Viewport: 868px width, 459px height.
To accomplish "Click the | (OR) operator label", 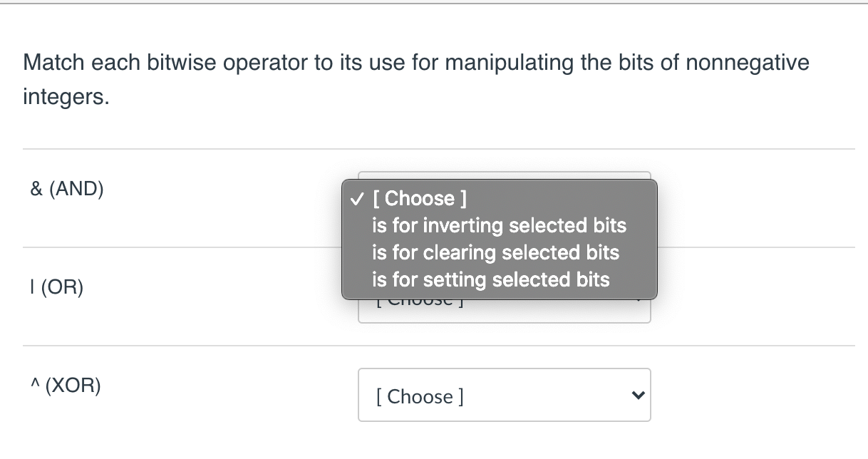I will (x=56, y=287).
